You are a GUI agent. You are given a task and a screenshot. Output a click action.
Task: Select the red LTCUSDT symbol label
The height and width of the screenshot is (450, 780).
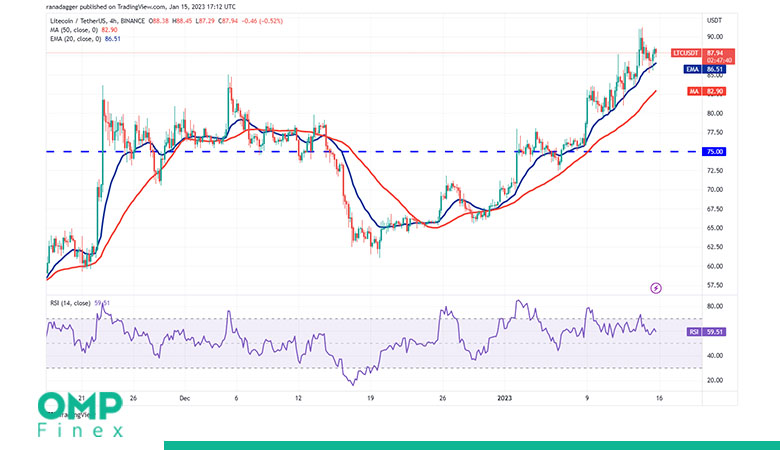[x=686, y=53]
